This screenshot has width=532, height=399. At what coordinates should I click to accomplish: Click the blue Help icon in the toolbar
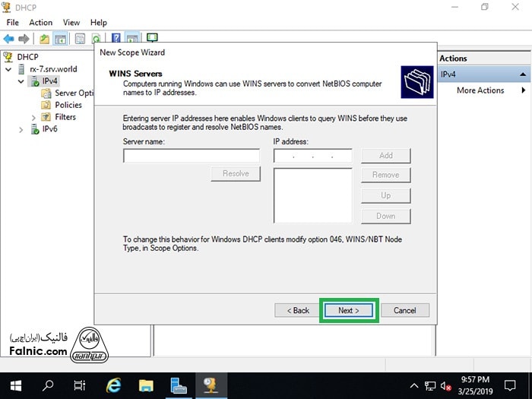point(116,38)
